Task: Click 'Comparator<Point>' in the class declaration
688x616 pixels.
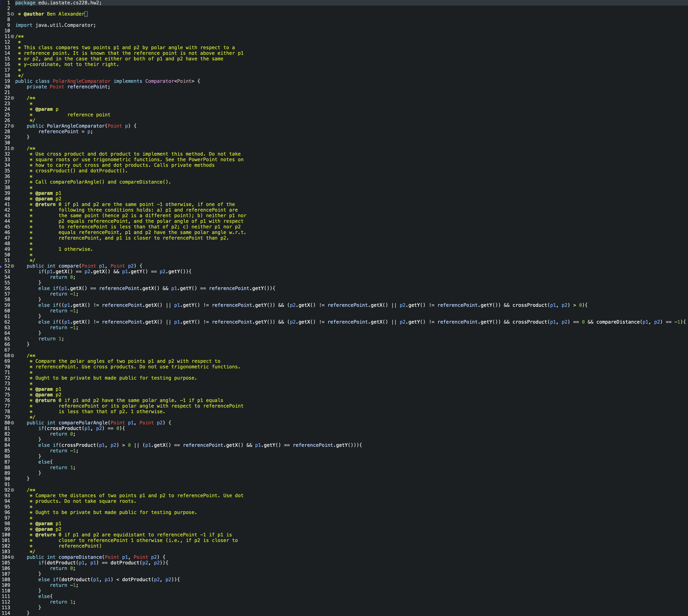Action: (x=170, y=81)
